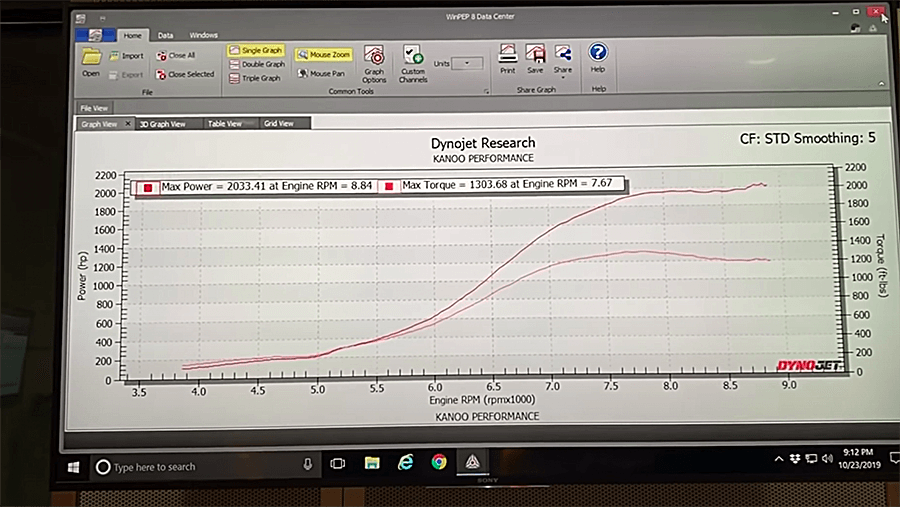Click the 'Engine RPM (rpmx1000)' axis label
This screenshot has width=900, height=507.
pos(482,400)
